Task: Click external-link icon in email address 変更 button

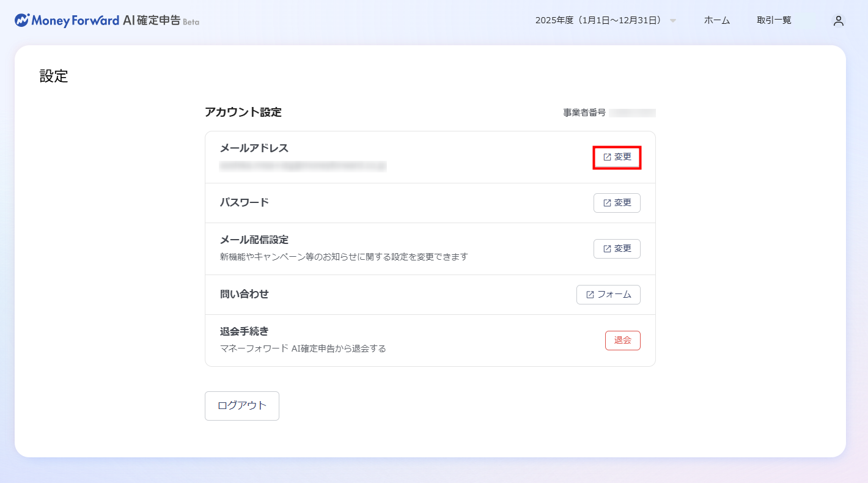Action: [x=607, y=157]
